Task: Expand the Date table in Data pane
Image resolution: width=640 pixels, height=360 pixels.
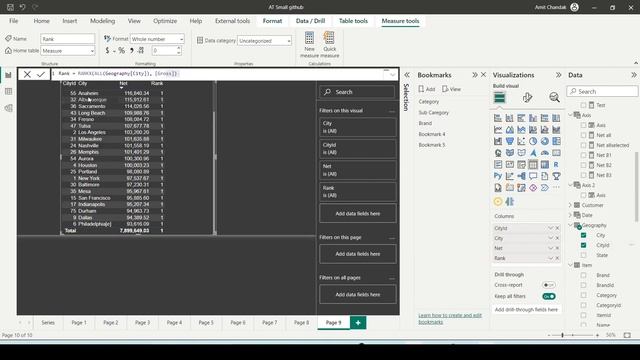Action: [x=570, y=215]
